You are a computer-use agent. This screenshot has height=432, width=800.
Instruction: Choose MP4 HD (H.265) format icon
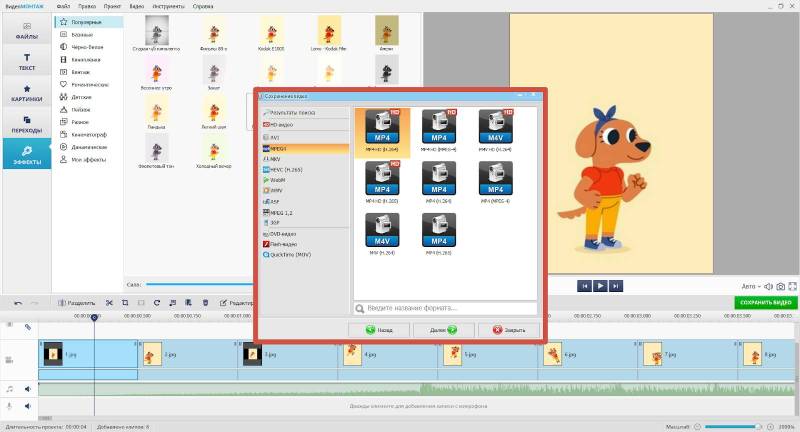pos(382,183)
